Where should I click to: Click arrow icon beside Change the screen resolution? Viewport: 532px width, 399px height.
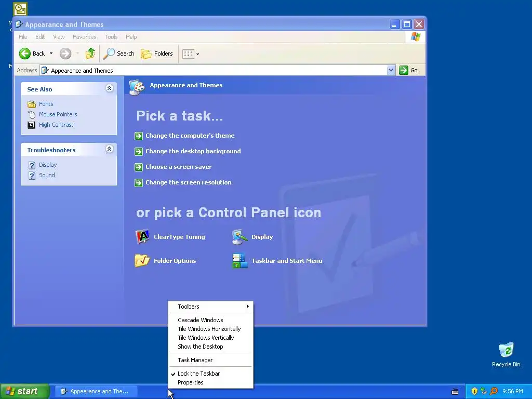click(138, 183)
